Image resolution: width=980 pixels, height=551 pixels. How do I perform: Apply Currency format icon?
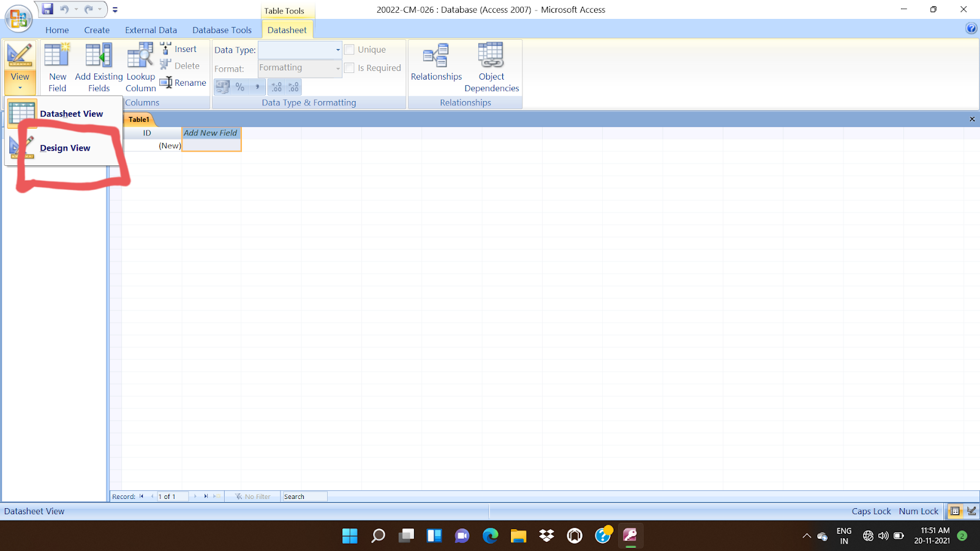tap(223, 87)
